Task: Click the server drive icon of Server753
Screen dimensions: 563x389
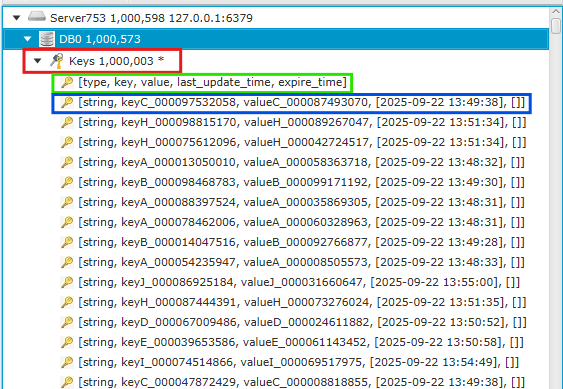Action: (x=37, y=17)
